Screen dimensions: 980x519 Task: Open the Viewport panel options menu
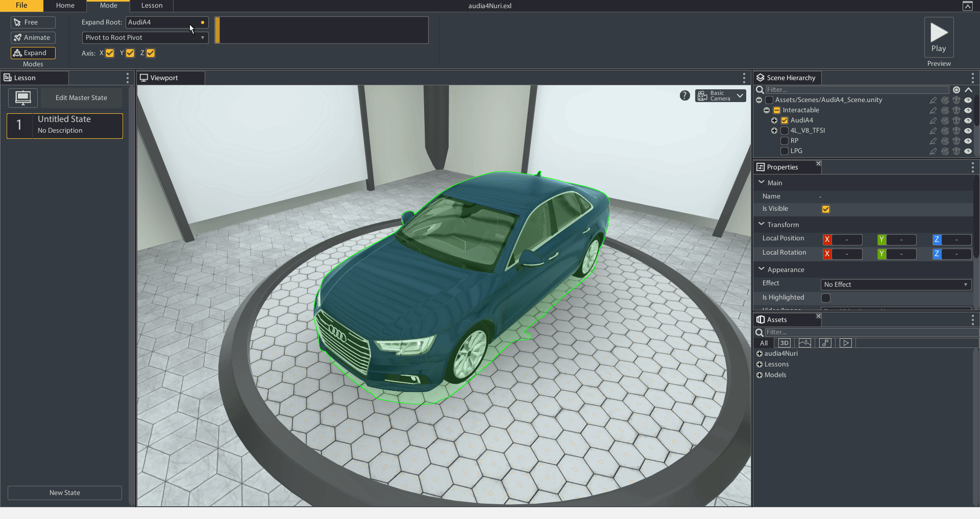point(744,78)
